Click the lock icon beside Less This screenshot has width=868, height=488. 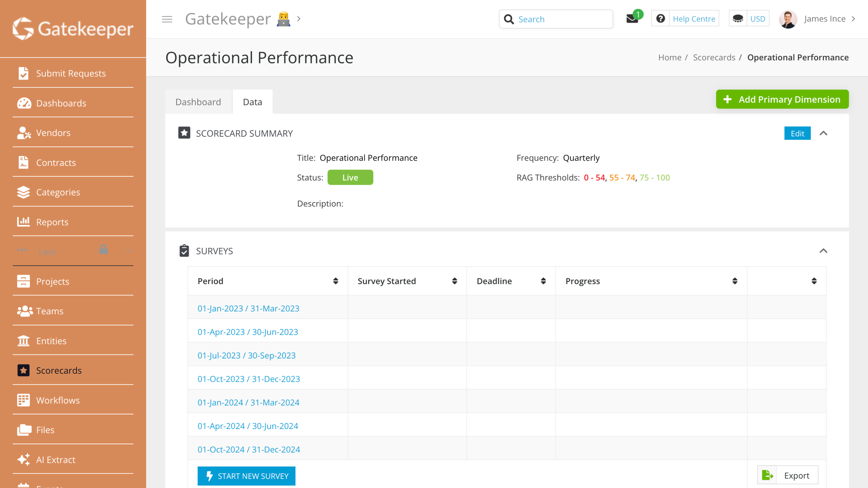click(103, 250)
